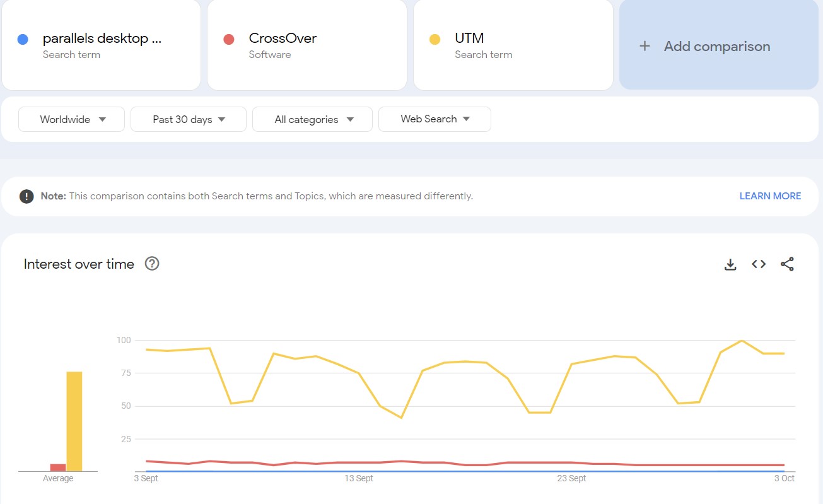This screenshot has height=504, width=823.
Task: Open the Web Search type dropdown
Action: (x=435, y=119)
